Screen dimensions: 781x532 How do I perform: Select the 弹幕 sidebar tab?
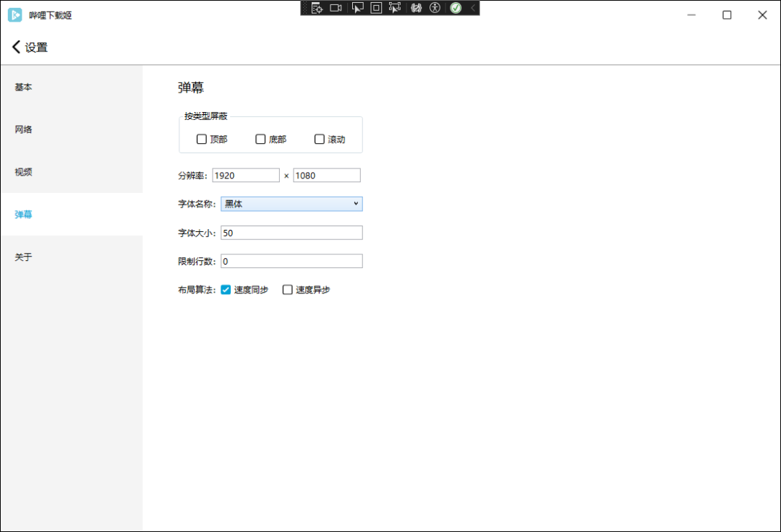click(x=71, y=215)
